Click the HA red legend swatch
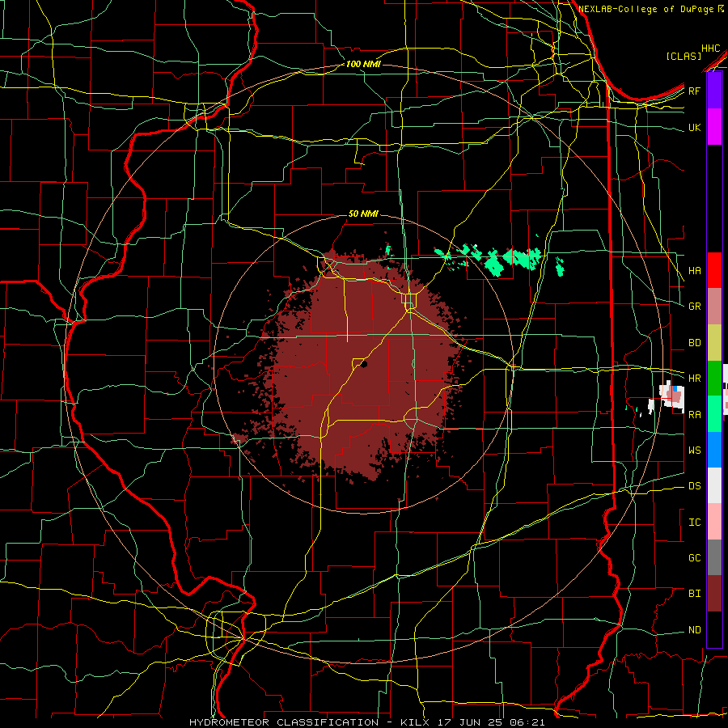The width and height of the screenshot is (728, 728). click(714, 270)
